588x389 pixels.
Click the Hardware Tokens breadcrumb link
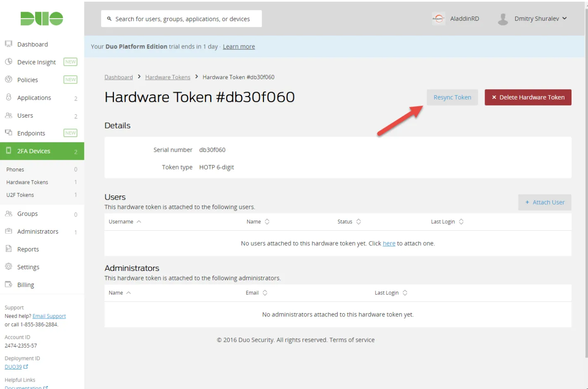pyautogui.click(x=168, y=77)
